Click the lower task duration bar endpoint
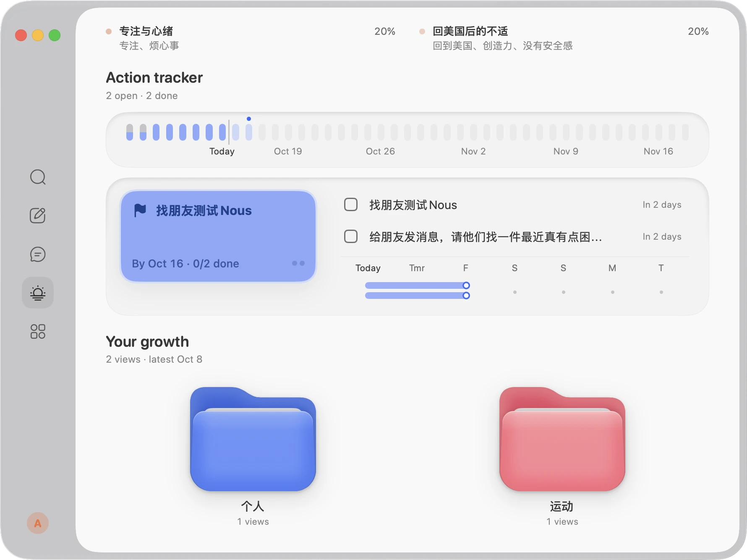 point(466,296)
